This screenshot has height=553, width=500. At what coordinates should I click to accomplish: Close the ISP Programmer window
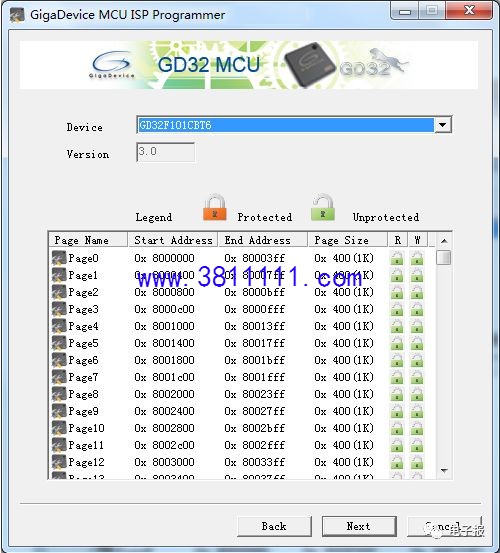(469, 11)
